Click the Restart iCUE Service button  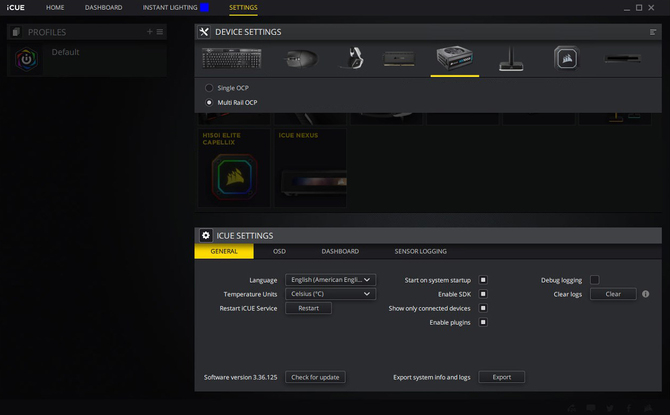click(x=309, y=308)
